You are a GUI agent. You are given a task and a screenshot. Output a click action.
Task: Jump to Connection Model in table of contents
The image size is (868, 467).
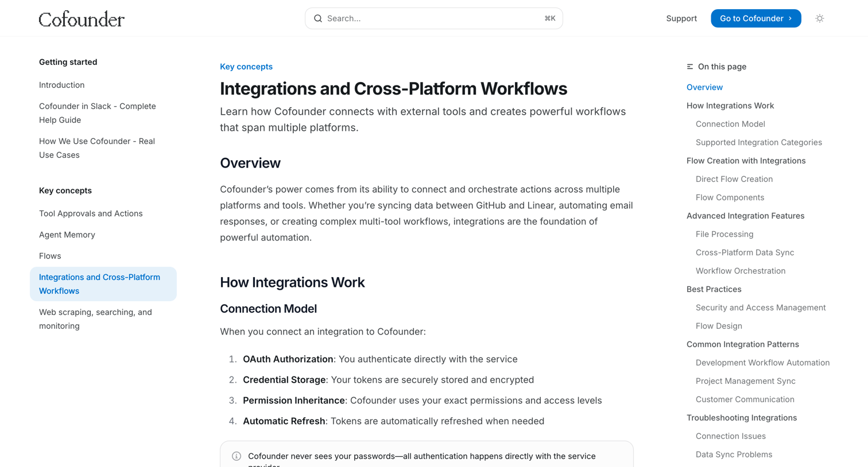[x=730, y=124]
